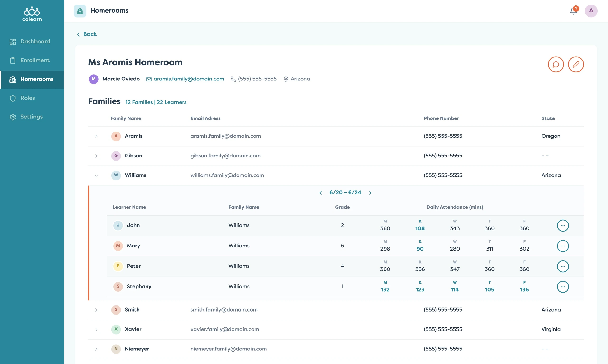Screen dimensions: 608x364
Task: Go to previous week before 6/20
Action: tap(321, 193)
